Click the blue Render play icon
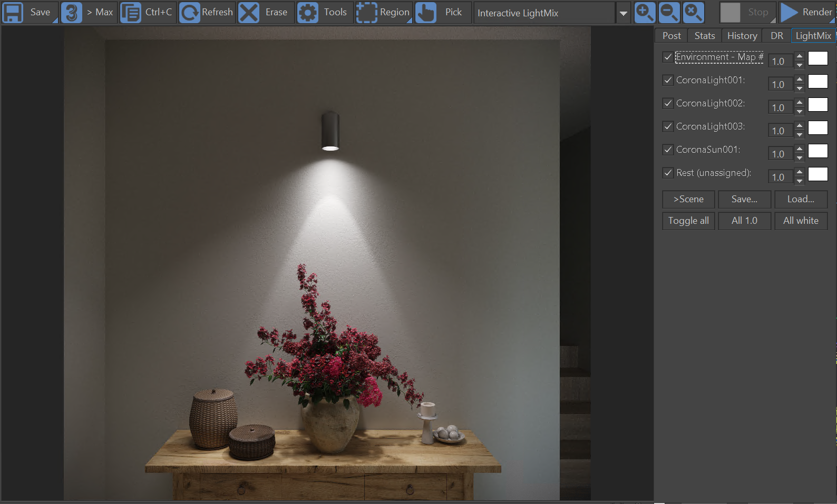Image resolution: width=837 pixels, height=504 pixels. click(x=789, y=13)
